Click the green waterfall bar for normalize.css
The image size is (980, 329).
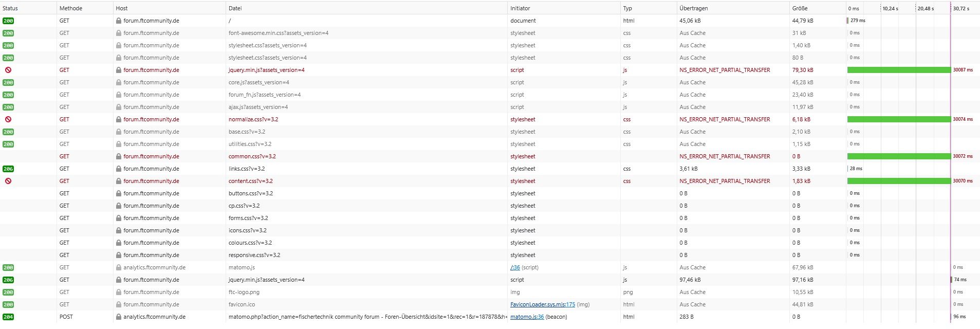tap(898, 119)
